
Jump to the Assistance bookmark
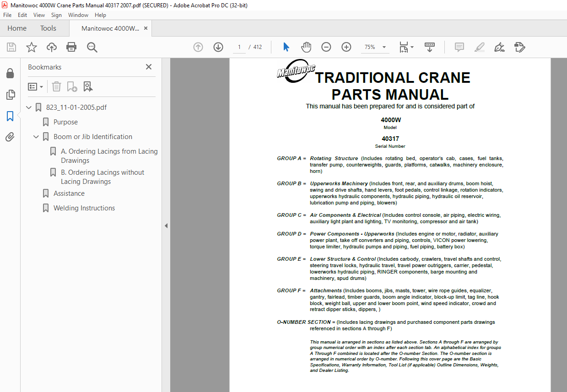(x=69, y=193)
